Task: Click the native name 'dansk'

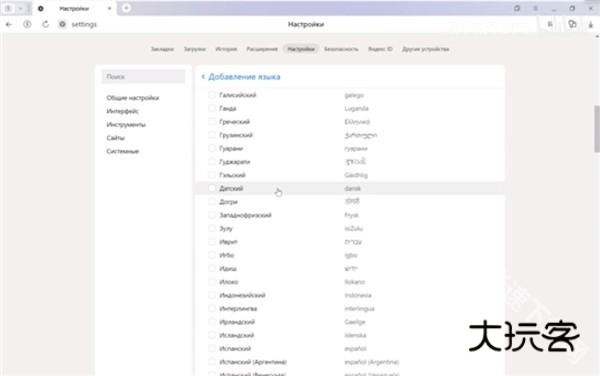Action: 352,188
